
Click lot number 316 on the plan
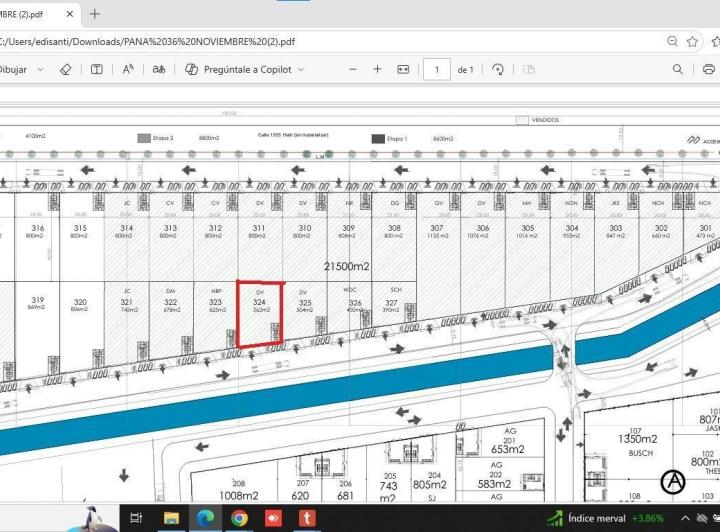pyautogui.click(x=38, y=228)
